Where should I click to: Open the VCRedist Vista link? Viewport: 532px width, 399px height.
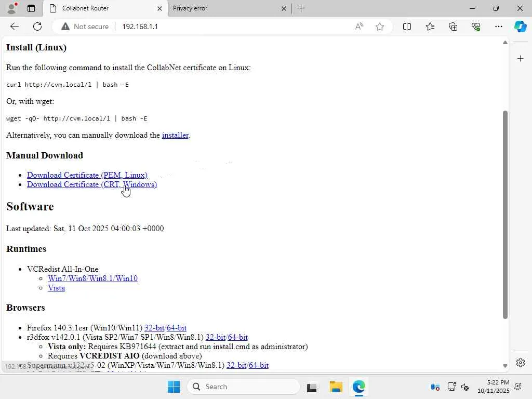56,288
